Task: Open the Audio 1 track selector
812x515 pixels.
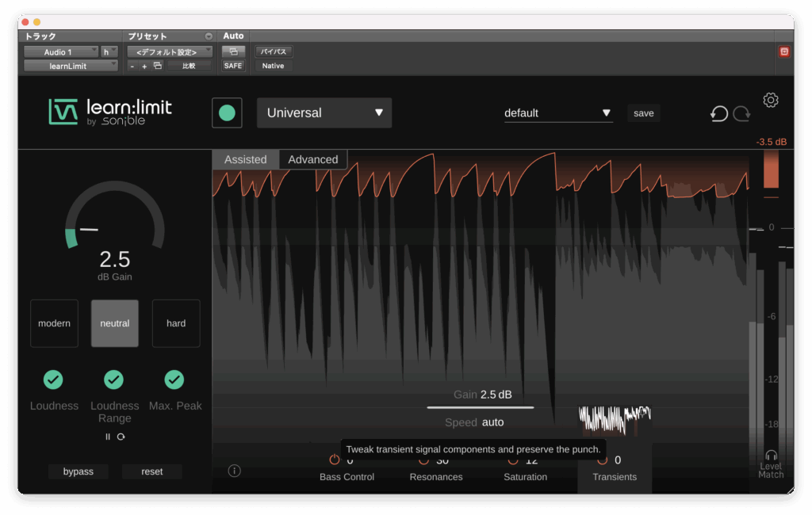Action: coord(61,51)
